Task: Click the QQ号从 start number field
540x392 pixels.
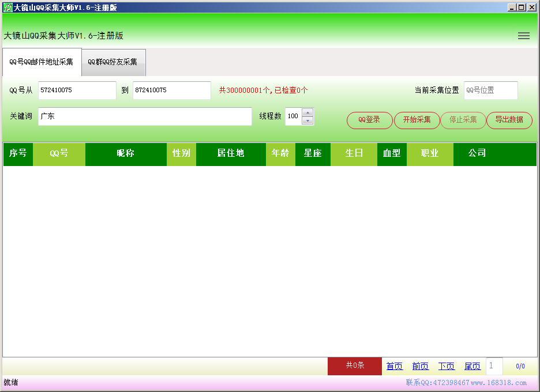Action: point(77,91)
